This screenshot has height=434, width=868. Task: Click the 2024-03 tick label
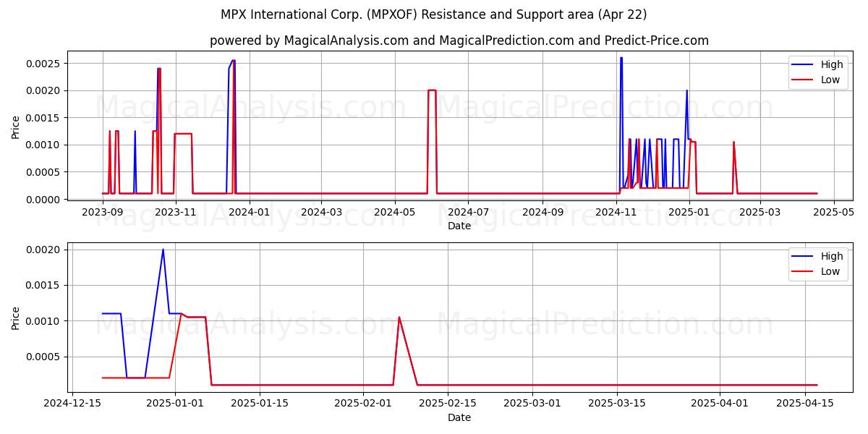[x=321, y=212]
